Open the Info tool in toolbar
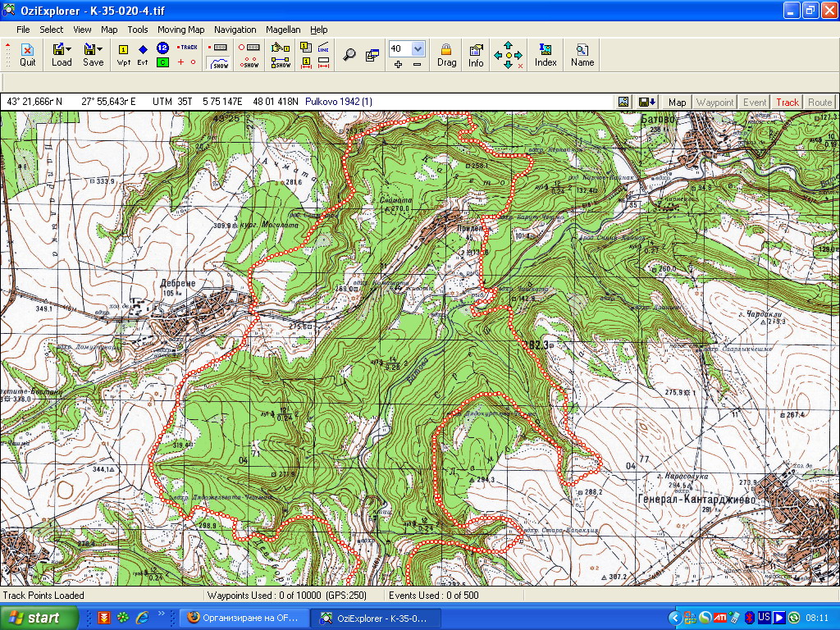 point(476,55)
